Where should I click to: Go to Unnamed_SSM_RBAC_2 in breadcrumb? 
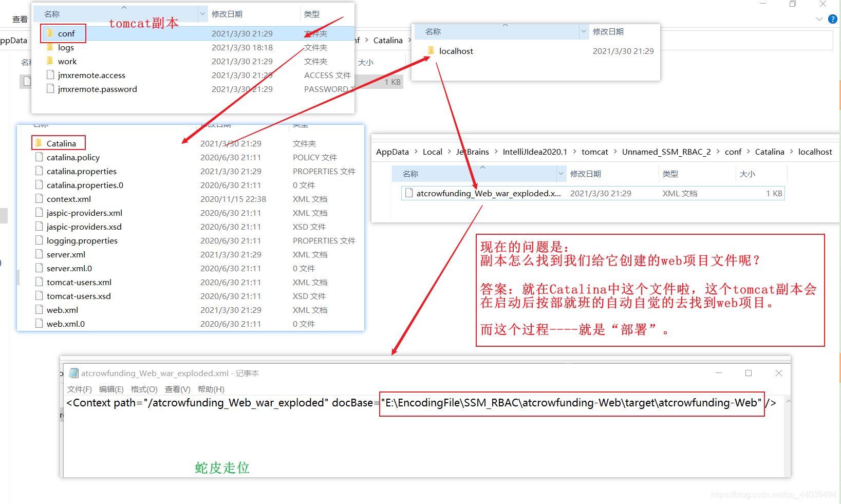tap(666, 152)
